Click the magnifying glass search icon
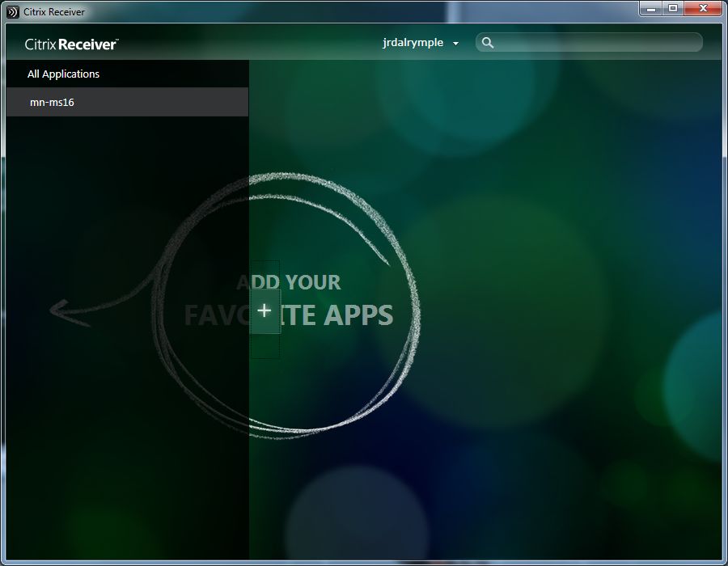Viewport: 728px width, 566px height. click(488, 43)
